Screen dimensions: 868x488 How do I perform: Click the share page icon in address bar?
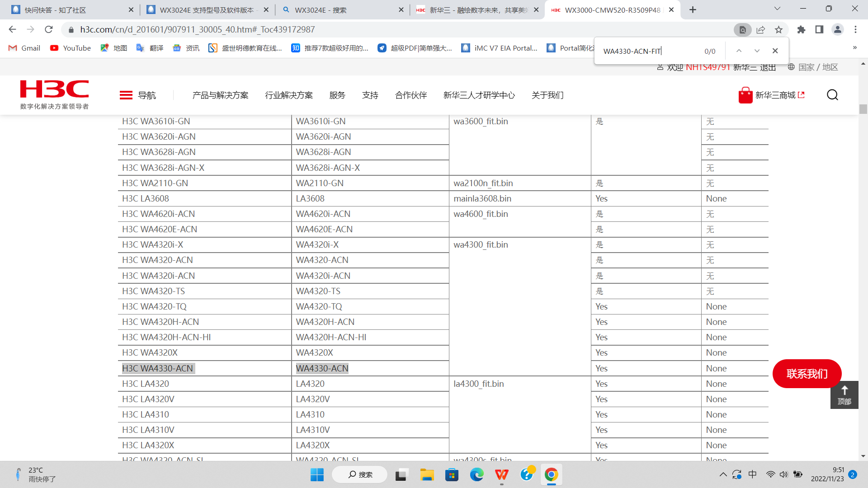760,30
